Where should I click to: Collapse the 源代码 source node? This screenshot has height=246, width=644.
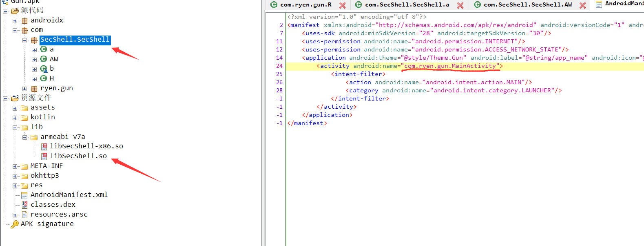click(x=5, y=11)
